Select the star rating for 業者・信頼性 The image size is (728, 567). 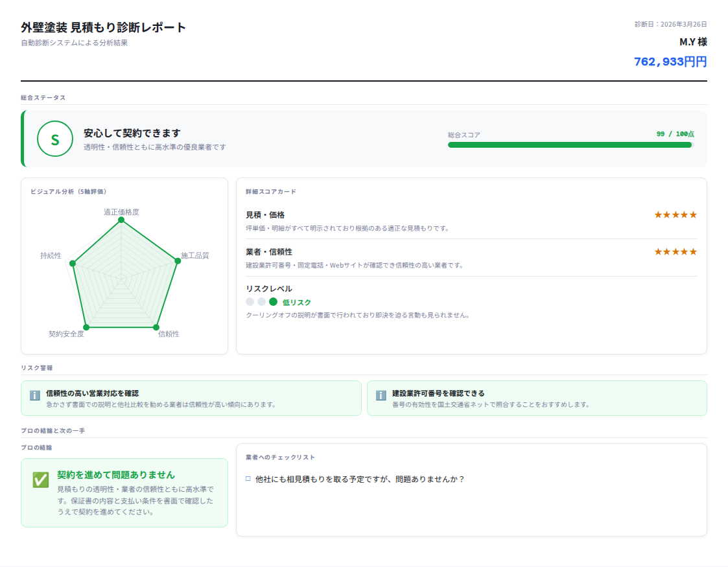click(675, 253)
